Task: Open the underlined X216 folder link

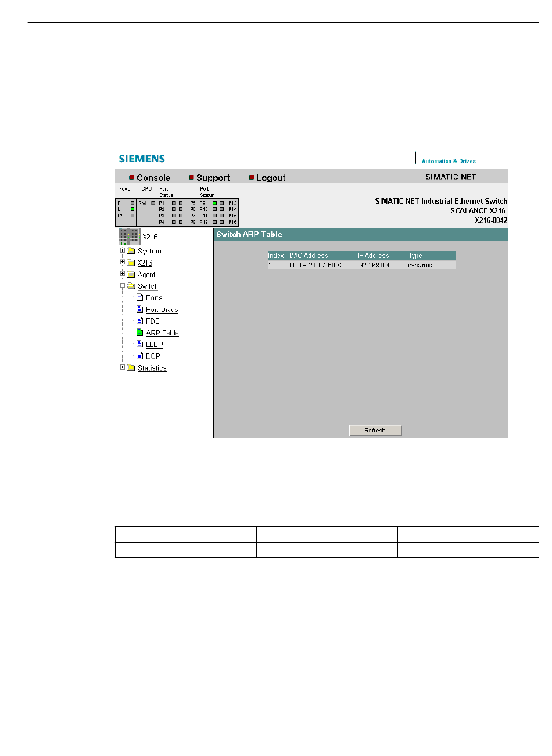Action: 145,263
